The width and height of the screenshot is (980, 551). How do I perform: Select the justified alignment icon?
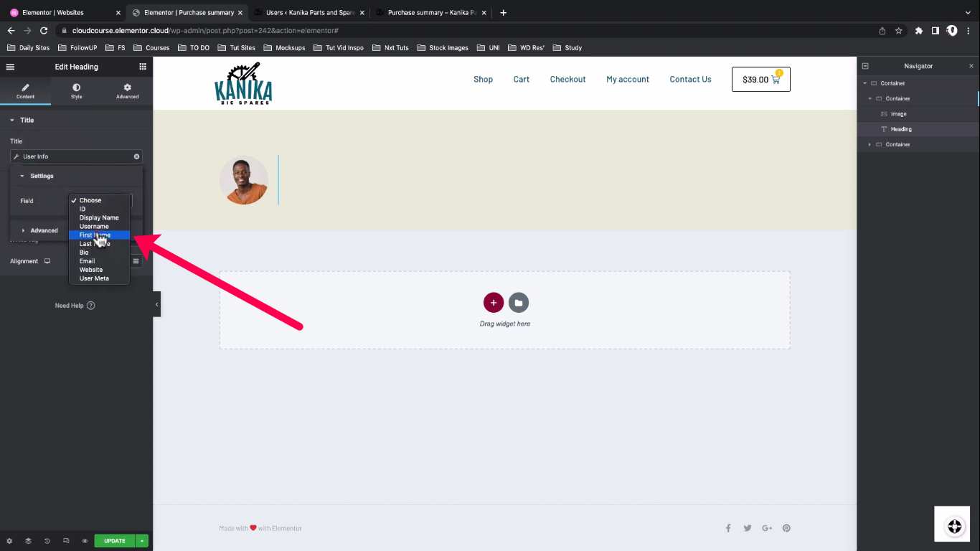(136, 261)
